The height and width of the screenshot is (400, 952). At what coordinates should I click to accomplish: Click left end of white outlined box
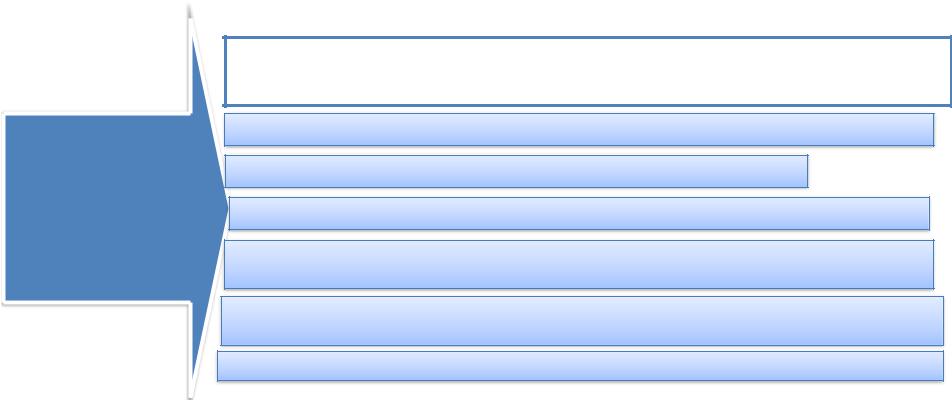pyautogui.click(x=231, y=72)
